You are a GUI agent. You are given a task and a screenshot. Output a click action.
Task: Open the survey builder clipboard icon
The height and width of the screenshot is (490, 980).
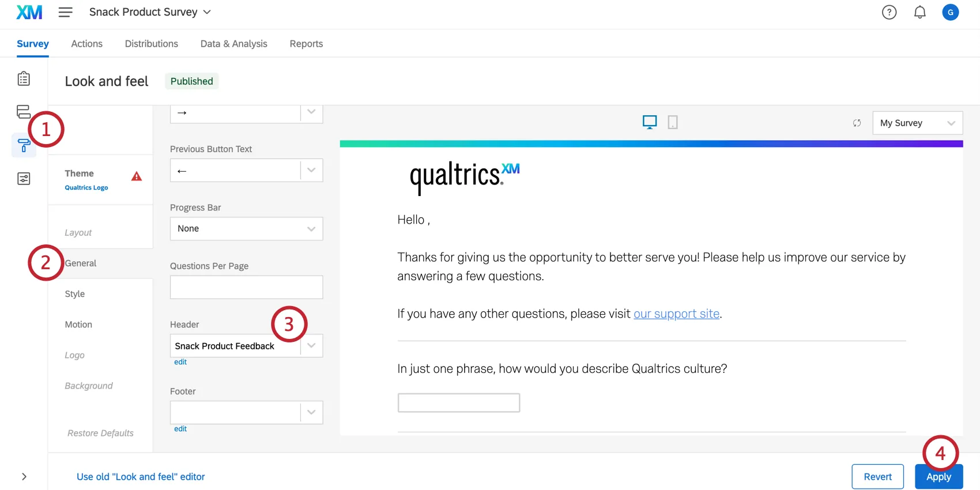point(24,78)
